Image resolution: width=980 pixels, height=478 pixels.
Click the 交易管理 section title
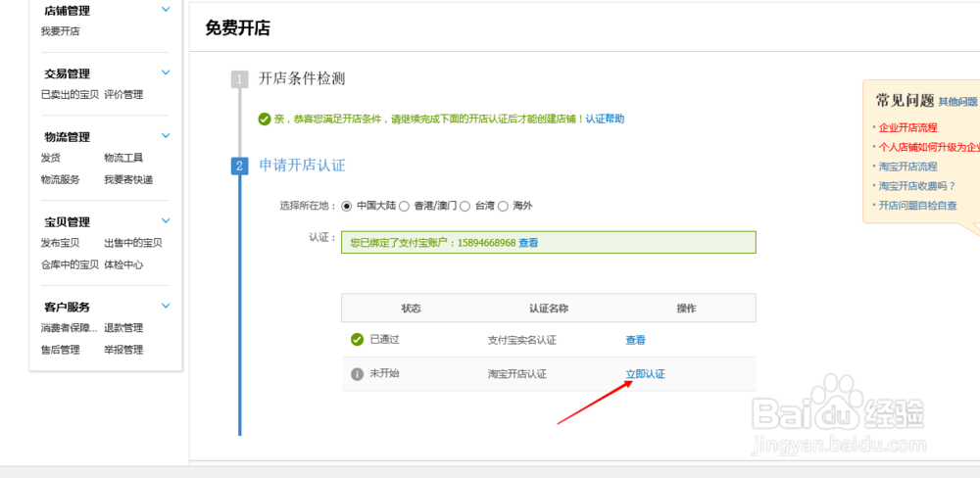click(67, 73)
